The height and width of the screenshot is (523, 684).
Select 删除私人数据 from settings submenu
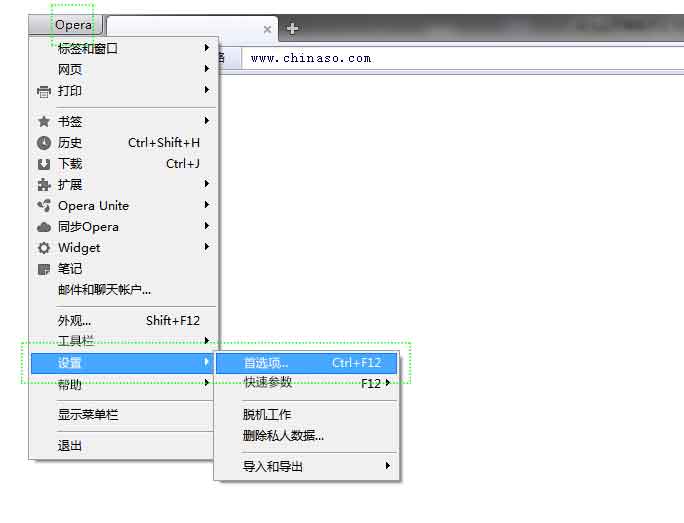(x=283, y=435)
